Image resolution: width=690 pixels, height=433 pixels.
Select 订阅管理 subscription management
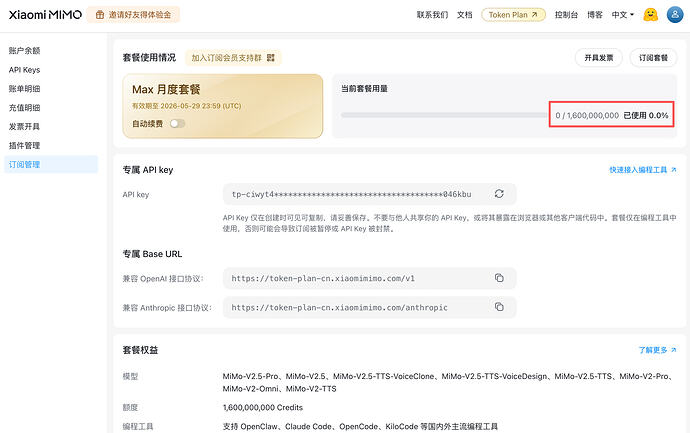51,164
